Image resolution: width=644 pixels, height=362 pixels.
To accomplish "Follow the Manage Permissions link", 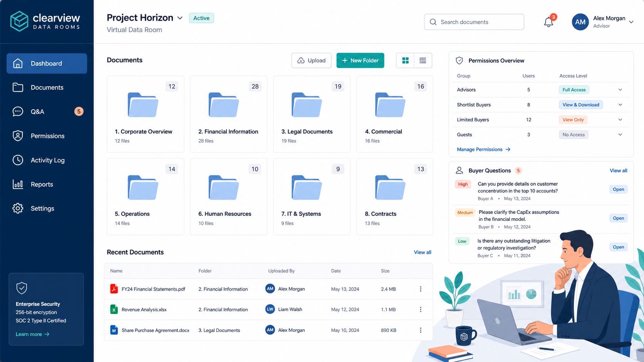I will [483, 149].
